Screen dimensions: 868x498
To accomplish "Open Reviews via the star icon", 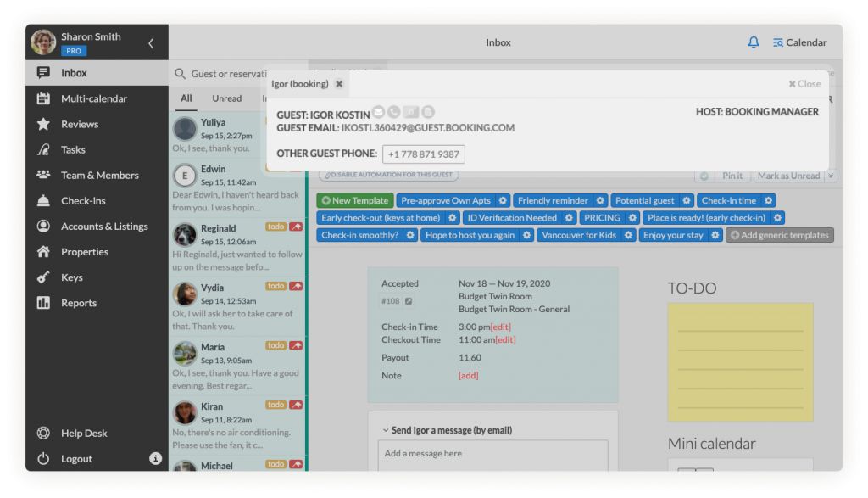I will pyautogui.click(x=43, y=124).
